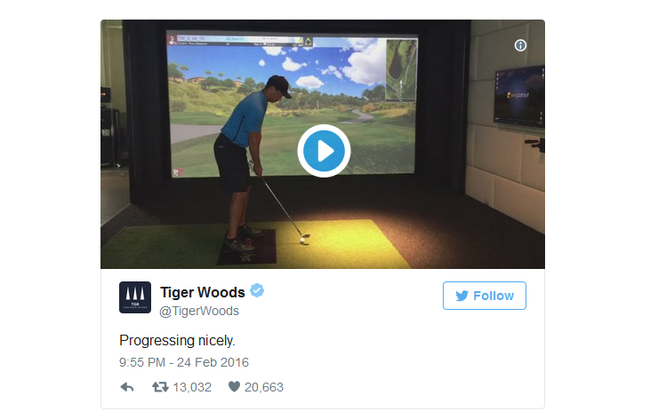
Task: Click the 20,663 likes count
Action: click(x=264, y=387)
